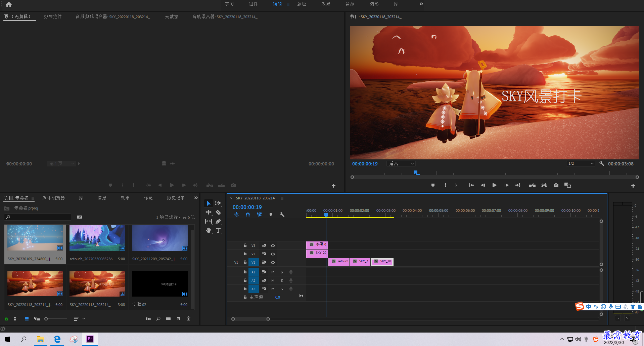Click Program Monitor scrub bar playhead

tap(416, 172)
